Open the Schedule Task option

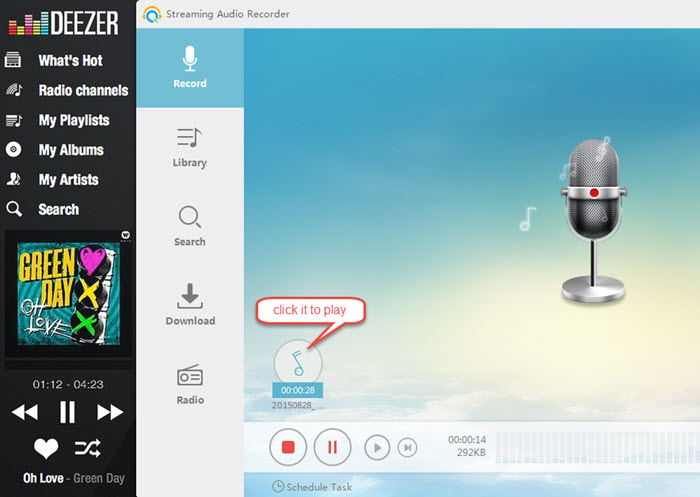coord(312,487)
